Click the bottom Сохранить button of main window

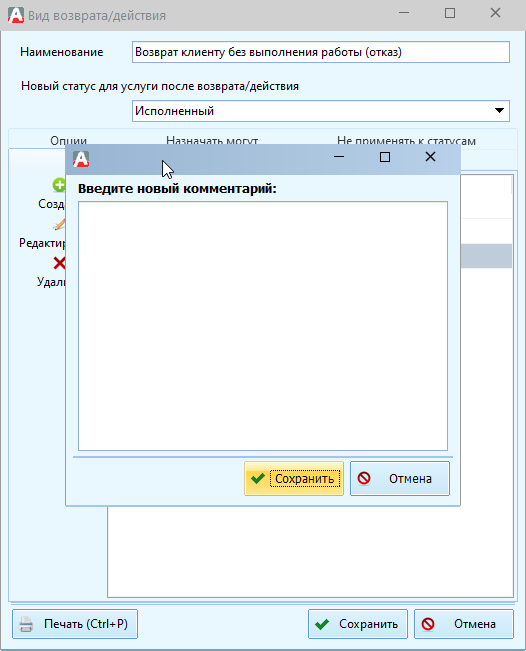coord(358,624)
